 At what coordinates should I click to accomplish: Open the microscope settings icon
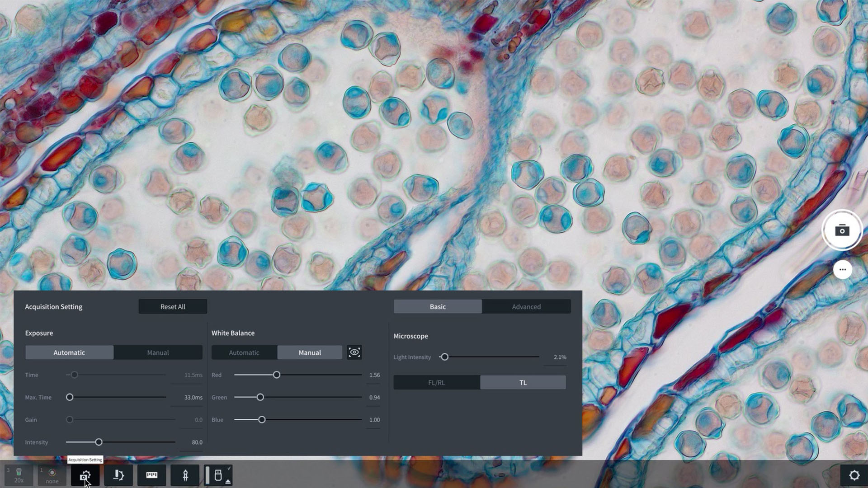pos(118,475)
